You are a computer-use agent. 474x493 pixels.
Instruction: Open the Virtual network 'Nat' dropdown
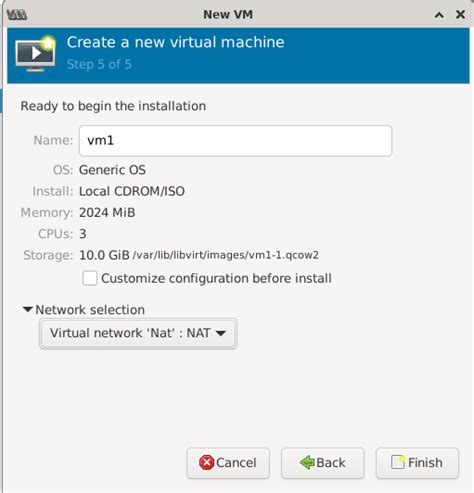pos(138,333)
